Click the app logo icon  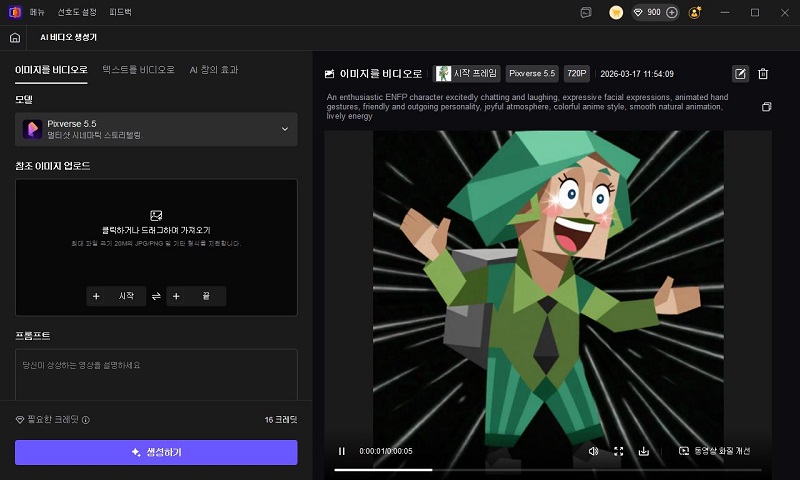pos(15,12)
